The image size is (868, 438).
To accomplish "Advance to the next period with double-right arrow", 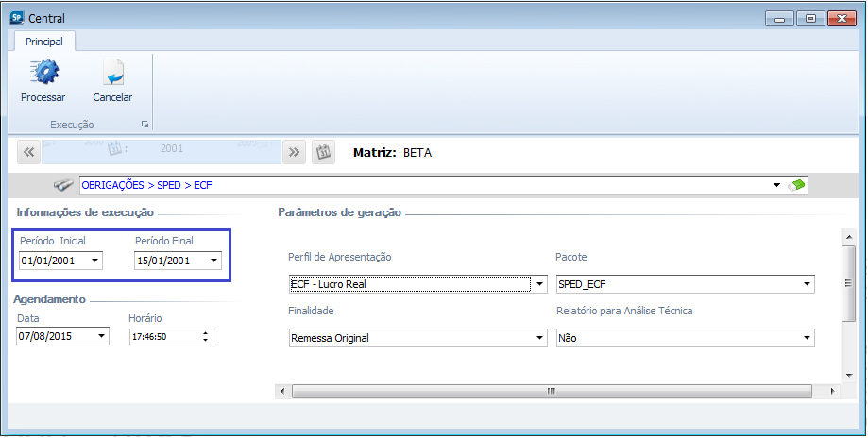I will click(294, 152).
